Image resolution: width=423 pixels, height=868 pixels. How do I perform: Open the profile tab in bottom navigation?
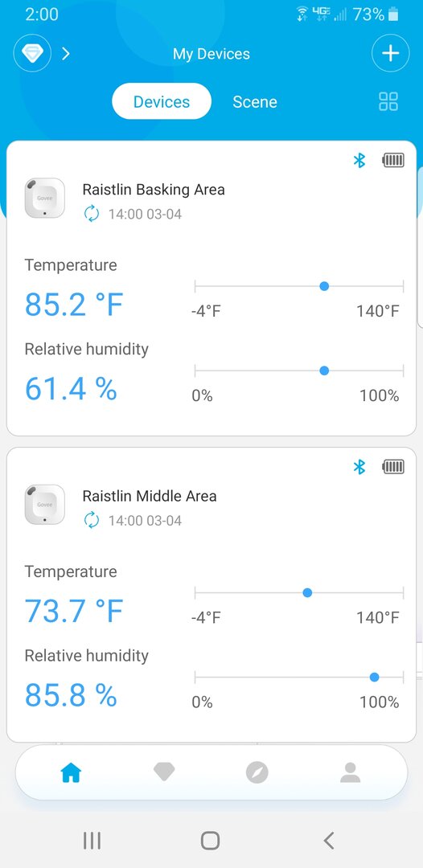click(350, 772)
